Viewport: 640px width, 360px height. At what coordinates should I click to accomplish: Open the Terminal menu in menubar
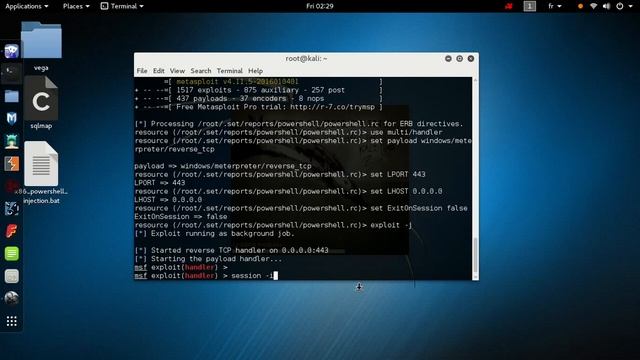229,71
